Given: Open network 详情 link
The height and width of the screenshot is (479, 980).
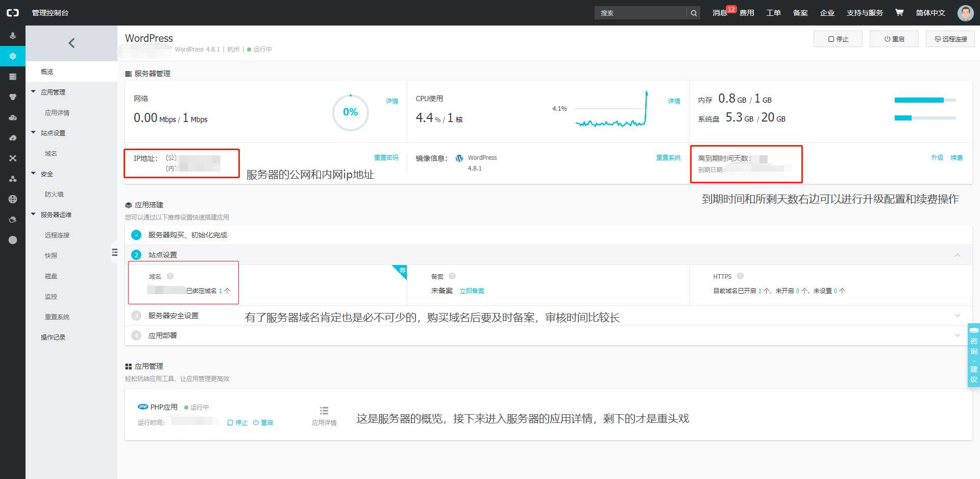Looking at the screenshot, I should [x=392, y=101].
